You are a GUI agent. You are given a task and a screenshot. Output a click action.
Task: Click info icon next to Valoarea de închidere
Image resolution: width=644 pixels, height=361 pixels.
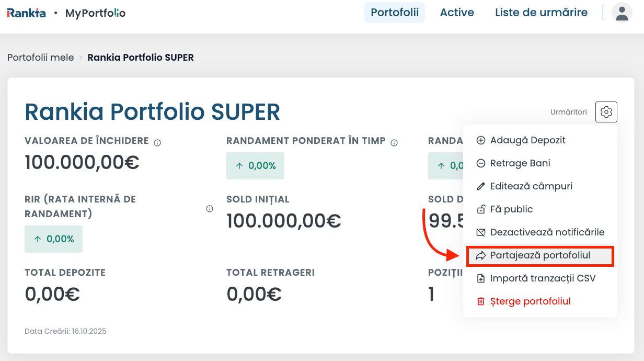(x=157, y=142)
